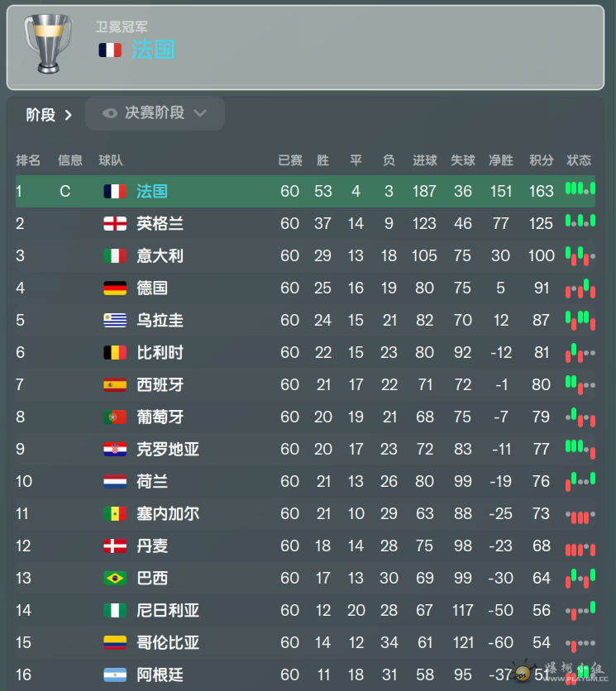The width and height of the screenshot is (616, 691).
Task: Click the Uruguay flag icon
Action: (115, 321)
